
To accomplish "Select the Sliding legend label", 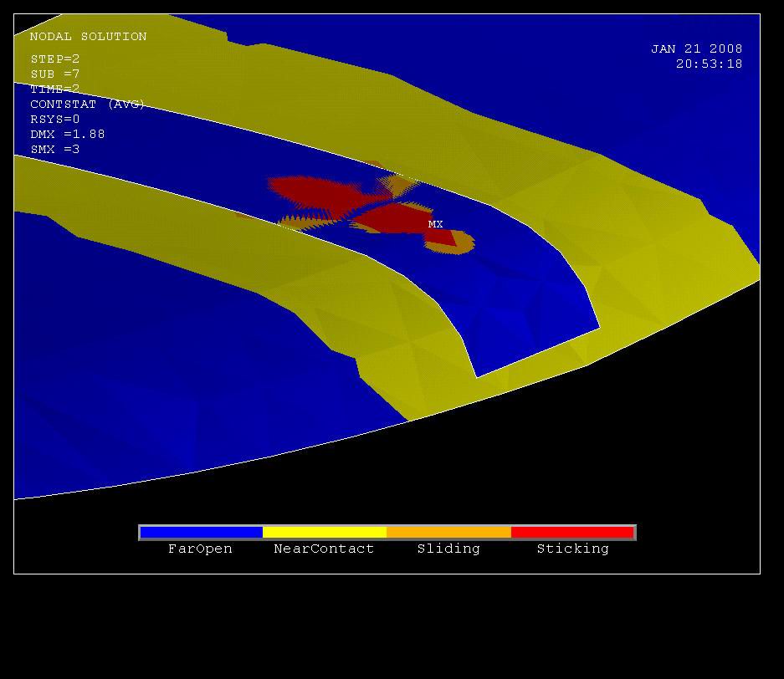I will [x=448, y=549].
